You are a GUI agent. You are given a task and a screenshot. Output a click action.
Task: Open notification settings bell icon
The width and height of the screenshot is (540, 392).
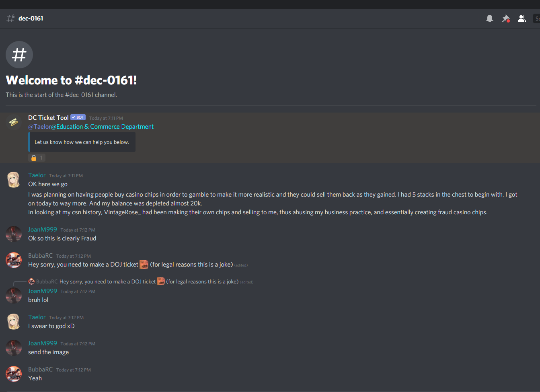489,18
